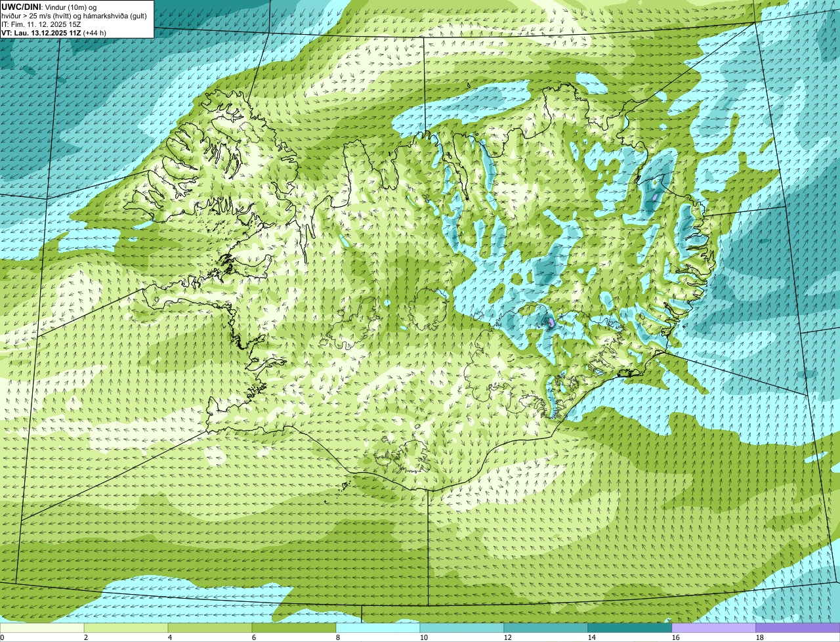Viewport: 840px width, 642px height.
Task: Select the purple above-18 m/s legend swatch
Action: pyautogui.click(x=798, y=628)
